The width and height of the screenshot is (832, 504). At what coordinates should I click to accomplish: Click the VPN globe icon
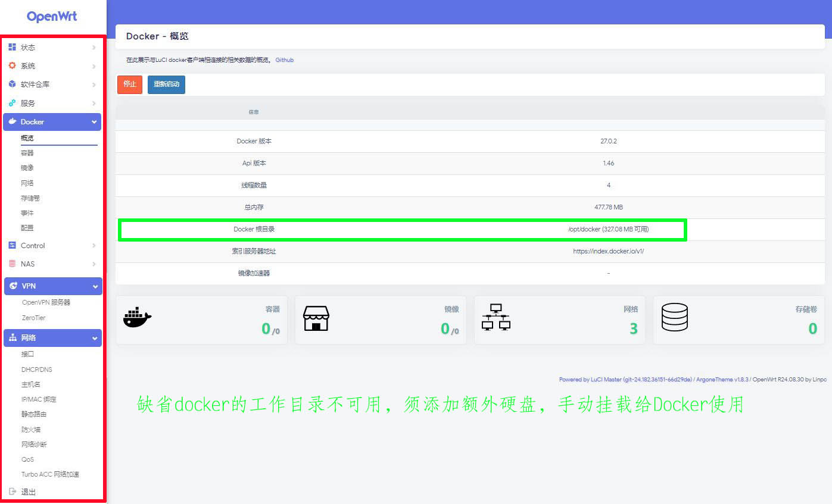pos(14,286)
